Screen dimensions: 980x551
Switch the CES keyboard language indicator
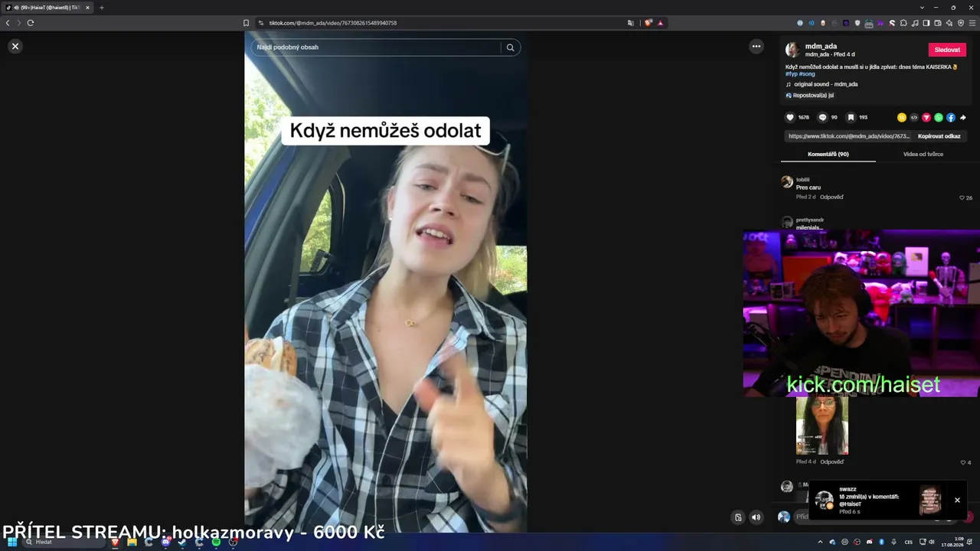(x=909, y=542)
